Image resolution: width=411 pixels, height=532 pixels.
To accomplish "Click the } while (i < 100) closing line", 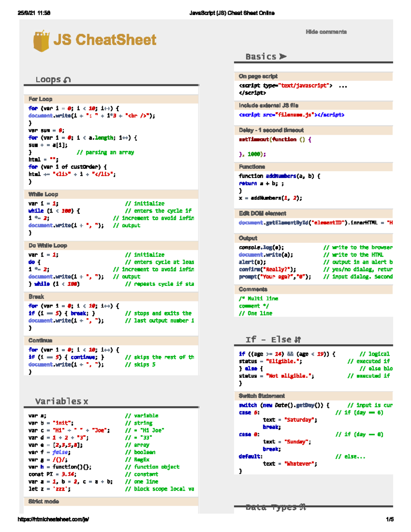I will (54, 284).
